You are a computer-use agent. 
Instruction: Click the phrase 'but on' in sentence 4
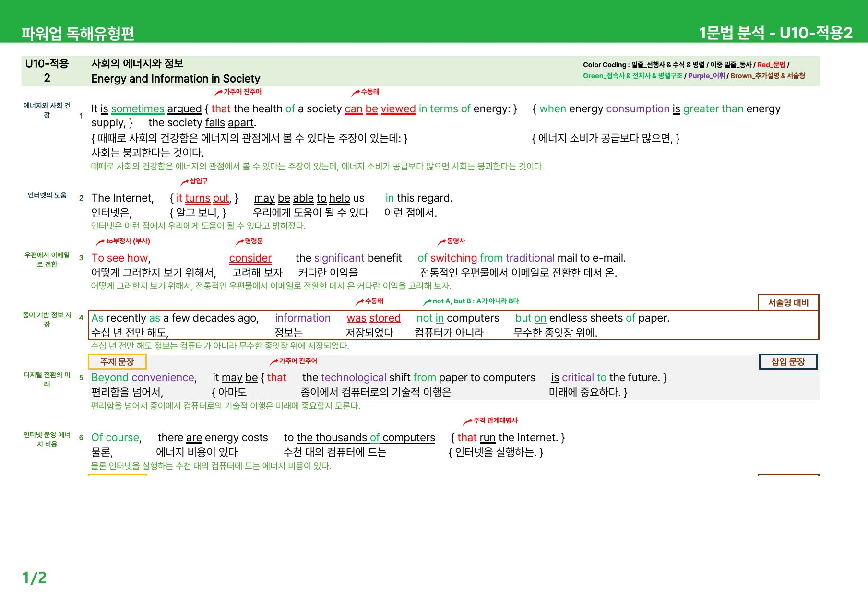click(x=531, y=318)
